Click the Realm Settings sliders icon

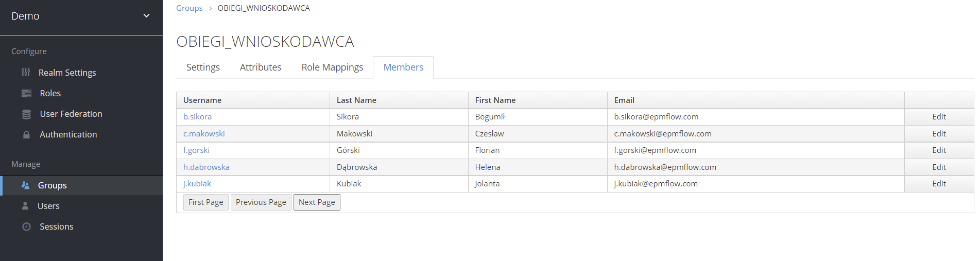[x=26, y=73]
